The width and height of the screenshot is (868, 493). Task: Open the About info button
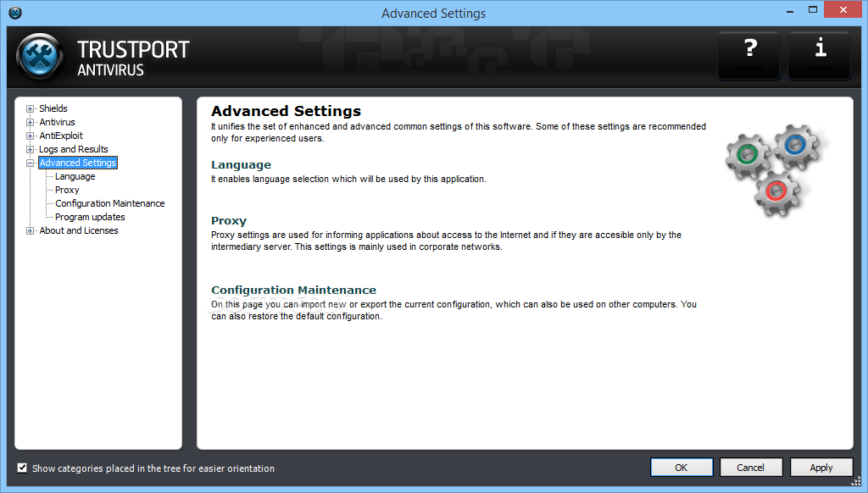(x=820, y=55)
